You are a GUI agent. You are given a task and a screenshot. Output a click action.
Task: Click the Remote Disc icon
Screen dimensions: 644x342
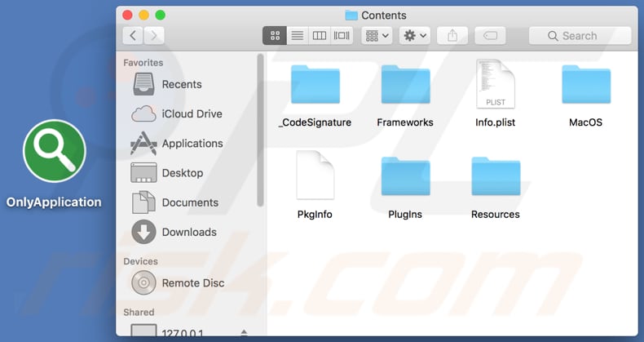pos(143,282)
